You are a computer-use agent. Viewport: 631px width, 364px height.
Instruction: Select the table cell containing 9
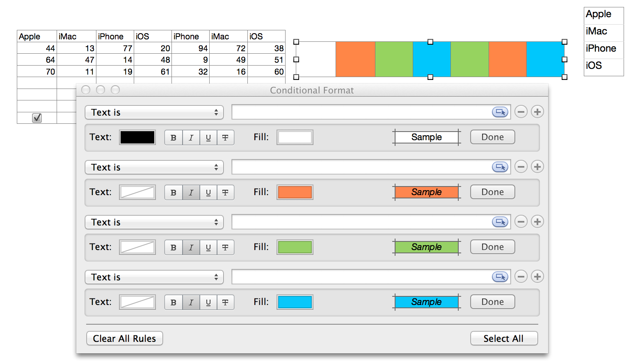pyautogui.click(x=191, y=60)
